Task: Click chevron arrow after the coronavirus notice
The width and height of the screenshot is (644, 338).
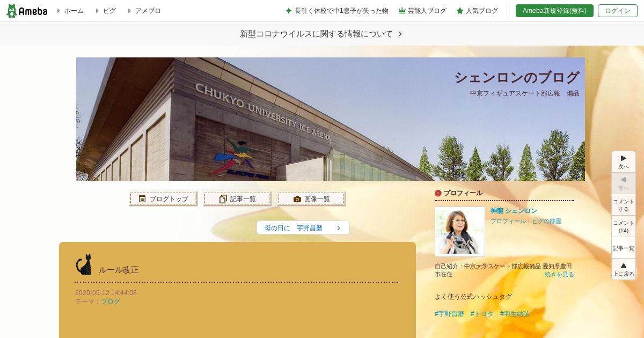Action: (400, 34)
